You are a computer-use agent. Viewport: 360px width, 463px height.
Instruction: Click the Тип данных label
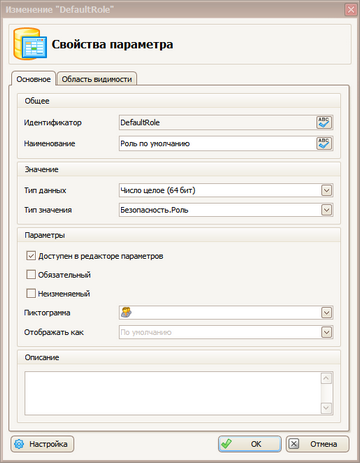(45, 190)
